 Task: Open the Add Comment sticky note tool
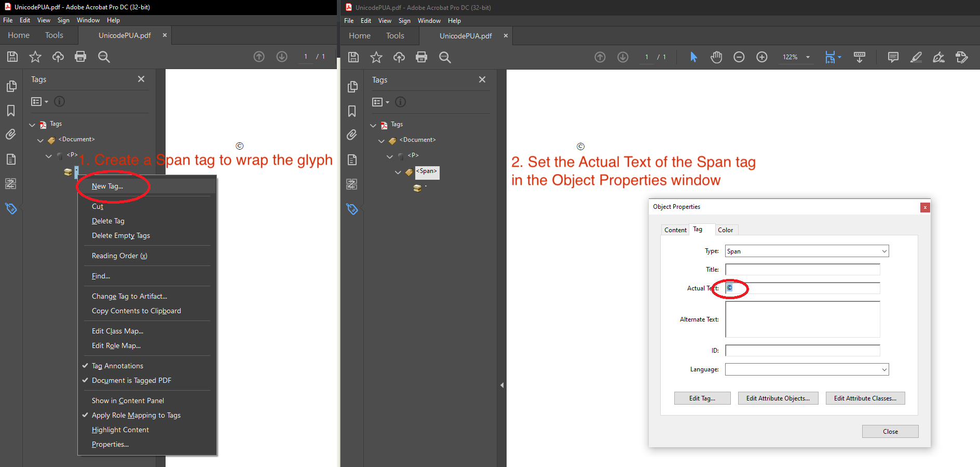tap(893, 57)
